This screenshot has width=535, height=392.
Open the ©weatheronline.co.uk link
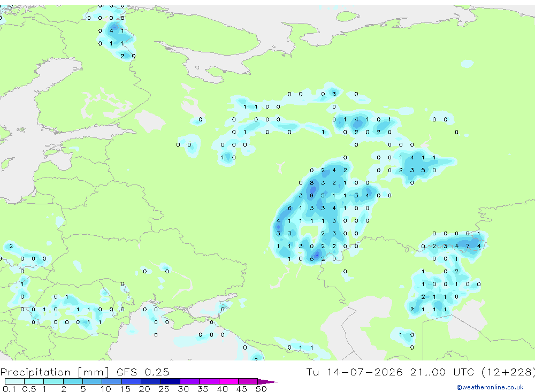490,387
